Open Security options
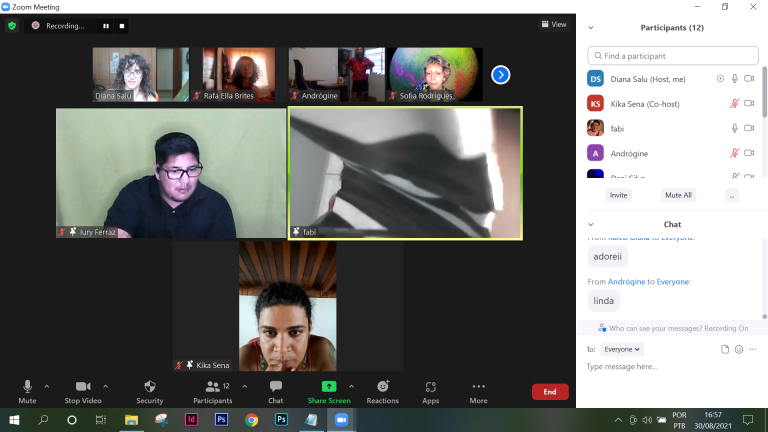 (149, 392)
